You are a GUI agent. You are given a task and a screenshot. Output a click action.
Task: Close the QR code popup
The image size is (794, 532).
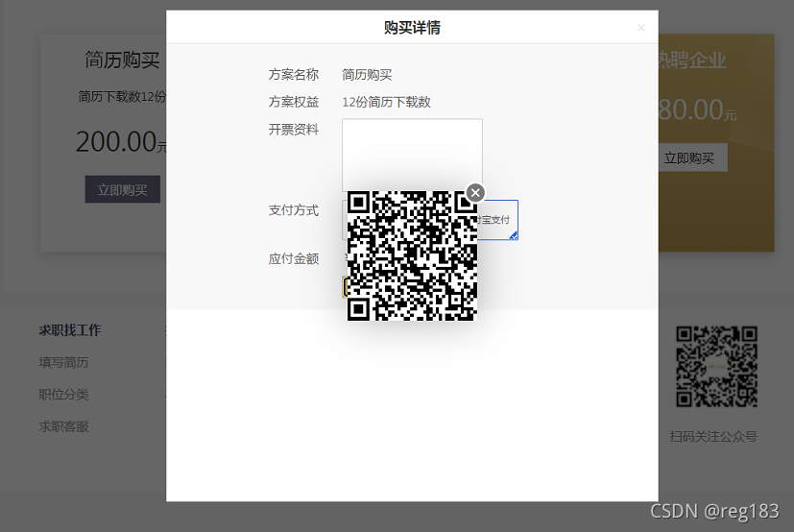coord(475,192)
